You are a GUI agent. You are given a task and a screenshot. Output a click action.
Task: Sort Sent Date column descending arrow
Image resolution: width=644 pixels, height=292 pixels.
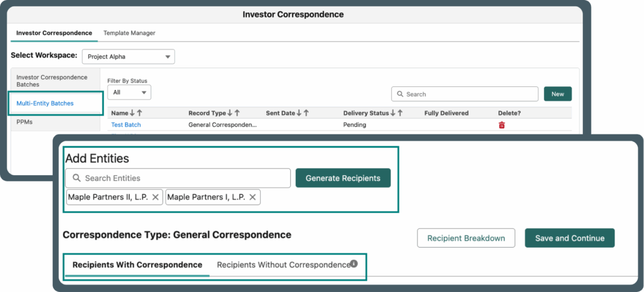[299, 113]
